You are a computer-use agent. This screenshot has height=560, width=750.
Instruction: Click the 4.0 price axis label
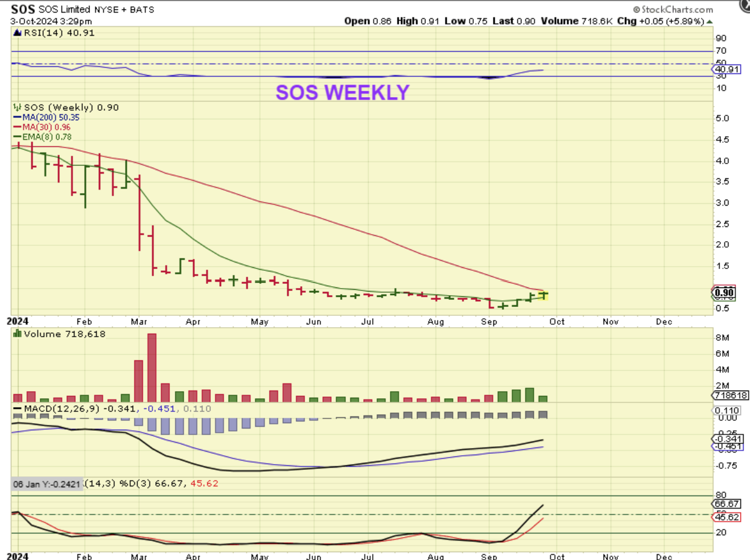tap(723, 161)
